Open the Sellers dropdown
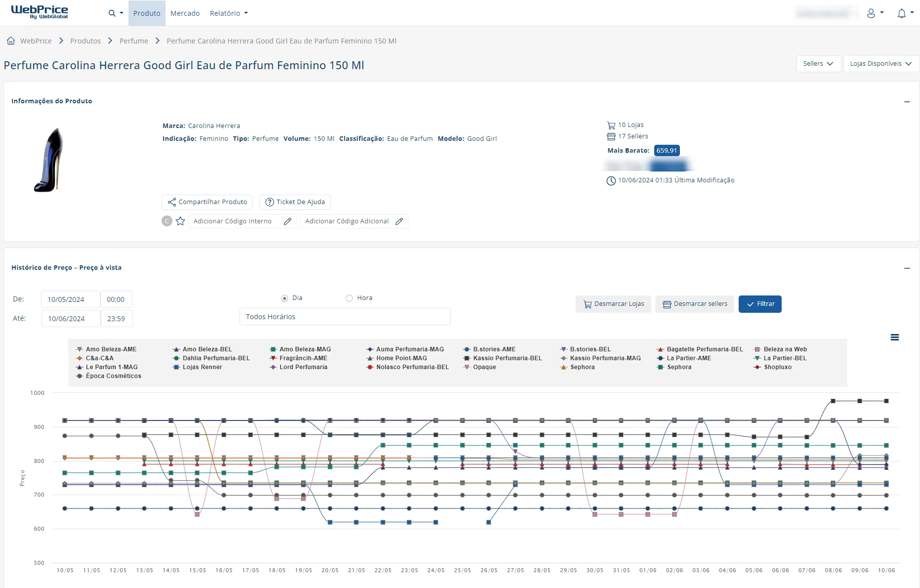This screenshot has height=588, width=920. point(818,64)
